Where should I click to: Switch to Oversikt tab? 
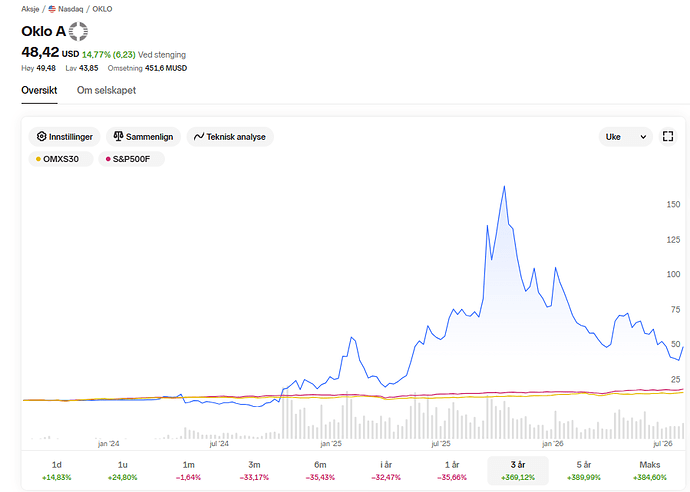[x=39, y=90]
